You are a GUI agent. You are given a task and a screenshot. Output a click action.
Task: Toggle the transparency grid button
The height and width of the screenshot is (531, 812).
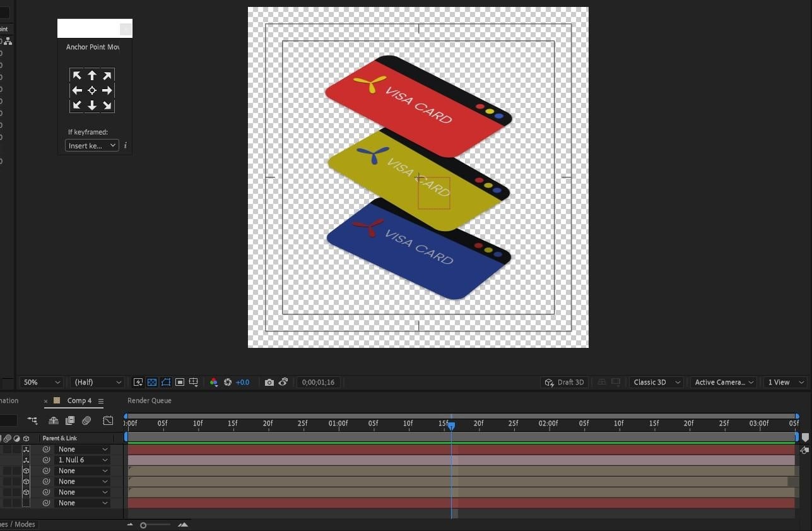pyautogui.click(x=152, y=382)
